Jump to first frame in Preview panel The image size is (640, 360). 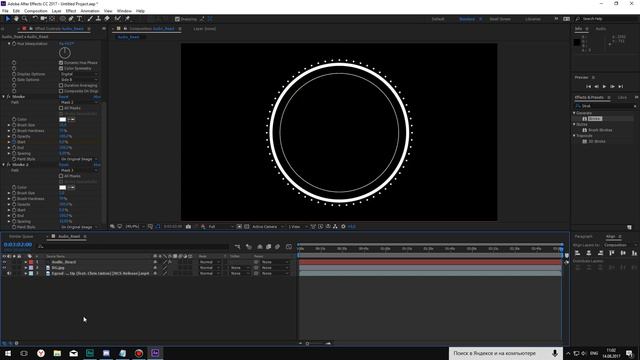(x=588, y=87)
